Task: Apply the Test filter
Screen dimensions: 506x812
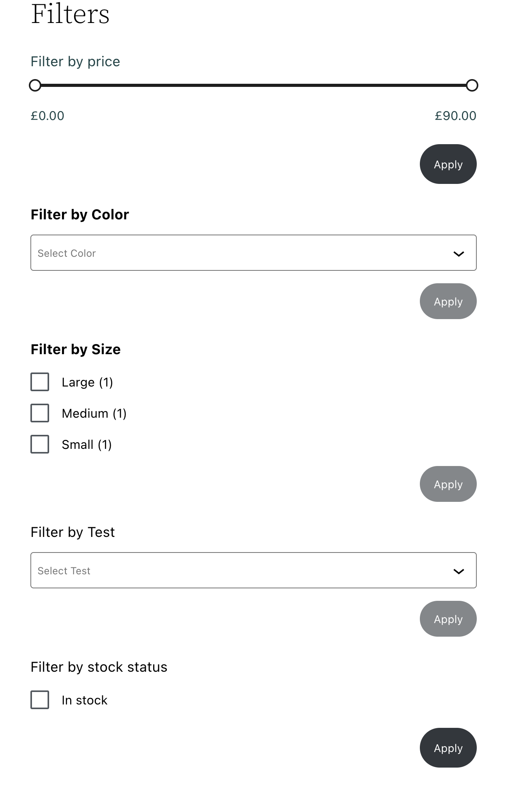Action: [x=448, y=619]
